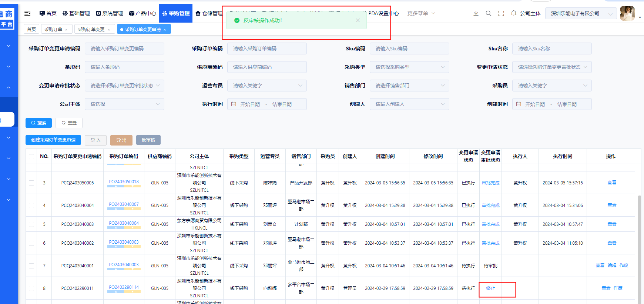This screenshot has height=304, width=644.
Task: Switch to 首页 page tab
Action: (31, 29)
